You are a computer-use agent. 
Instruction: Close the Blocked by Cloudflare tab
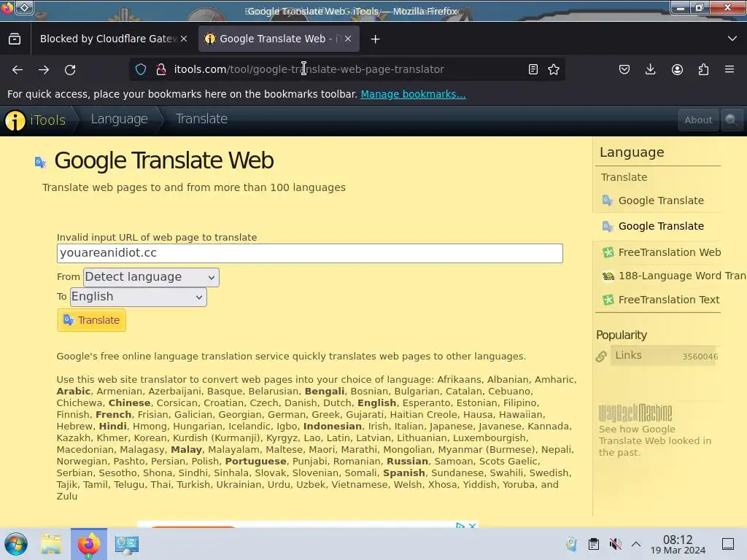[x=184, y=39]
